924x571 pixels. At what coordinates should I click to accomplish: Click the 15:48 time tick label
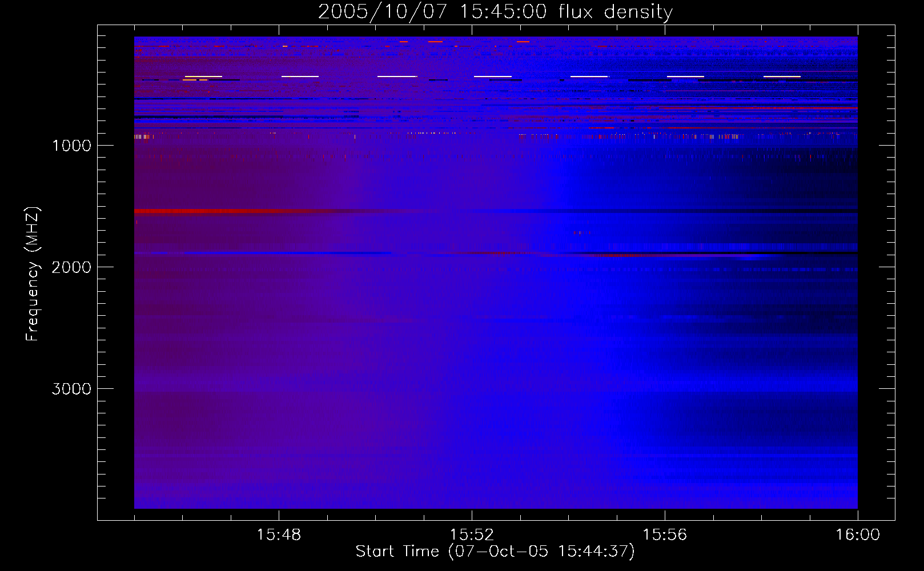[279, 535]
